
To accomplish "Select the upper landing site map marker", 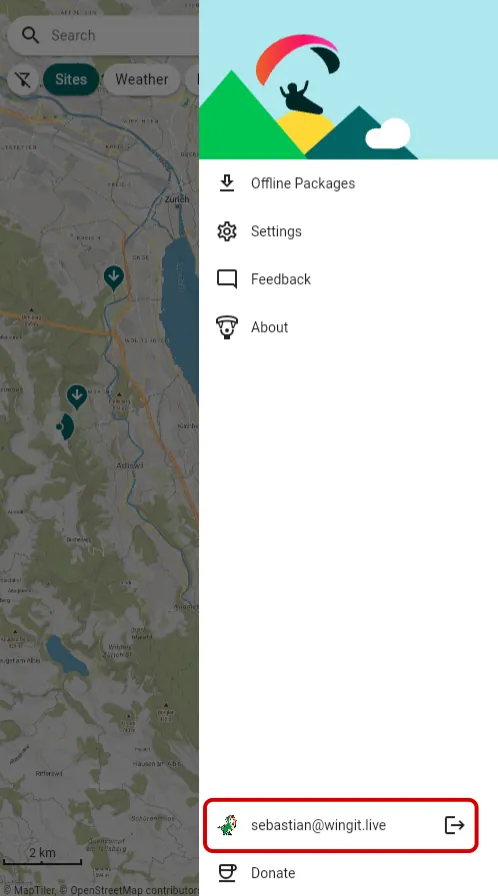I will 114,278.
